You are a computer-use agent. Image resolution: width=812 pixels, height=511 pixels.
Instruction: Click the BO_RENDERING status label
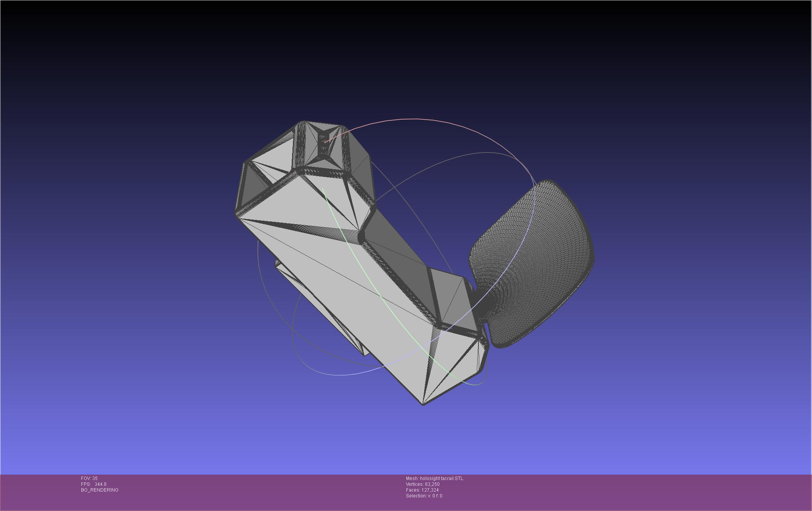pos(100,490)
